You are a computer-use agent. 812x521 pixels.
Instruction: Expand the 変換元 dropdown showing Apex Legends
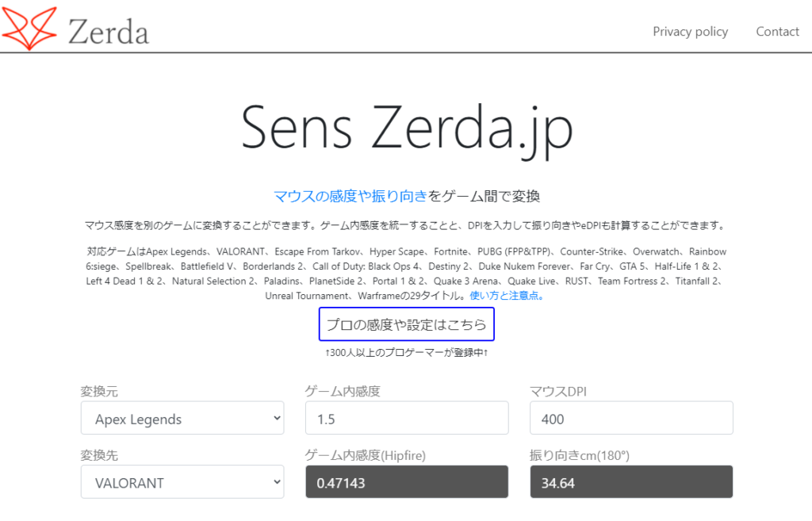coord(182,419)
